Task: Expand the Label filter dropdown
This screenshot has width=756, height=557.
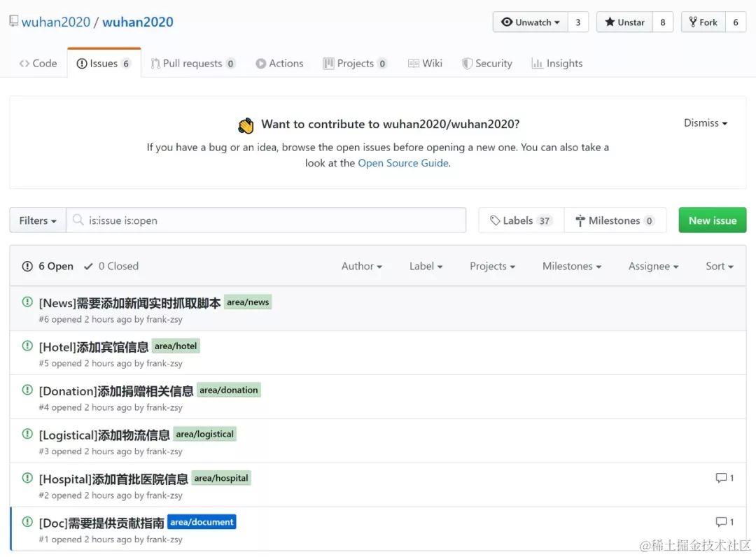Action: 426,266
